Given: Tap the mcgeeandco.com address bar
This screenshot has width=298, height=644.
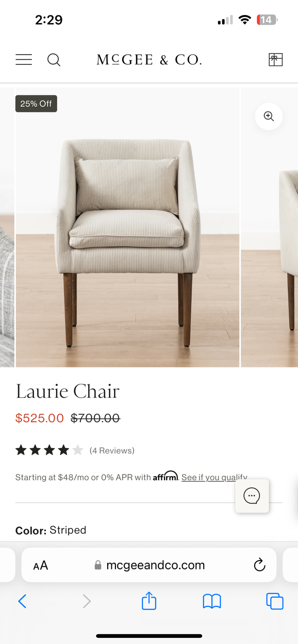Looking at the screenshot, I should (149, 565).
